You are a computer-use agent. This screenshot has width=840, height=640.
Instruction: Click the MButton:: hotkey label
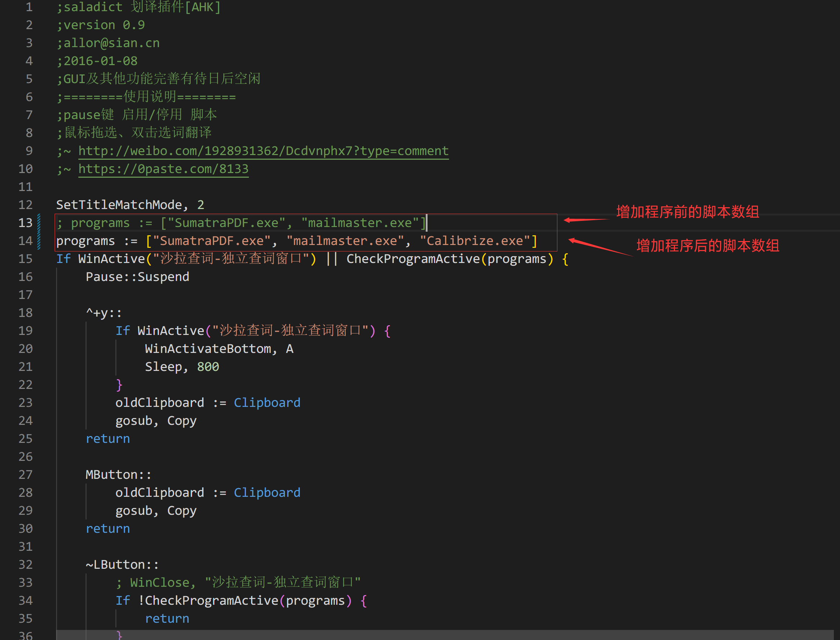(x=118, y=475)
